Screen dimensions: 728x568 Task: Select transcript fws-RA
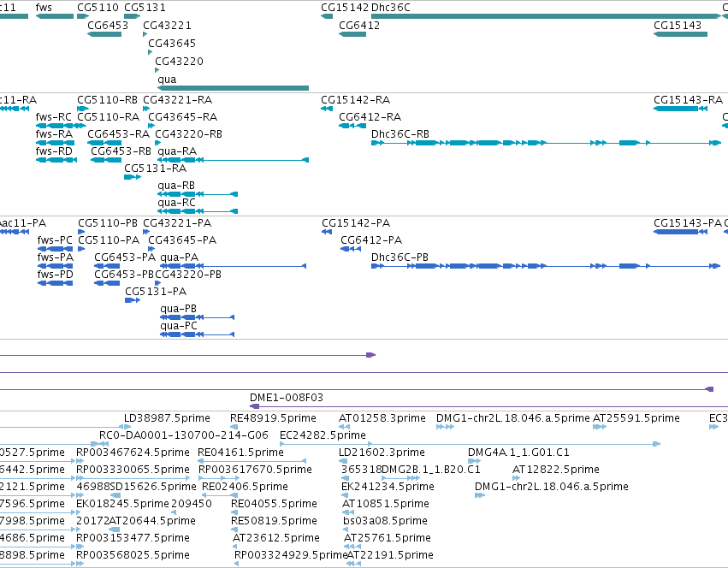(x=56, y=143)
